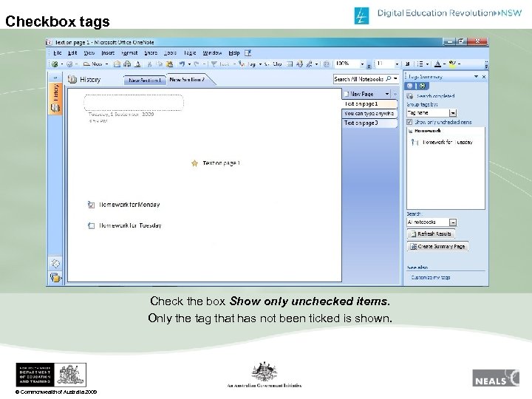Select the 'You can type anywhere' page tab
532x399 pixels.
coord(369,113)
